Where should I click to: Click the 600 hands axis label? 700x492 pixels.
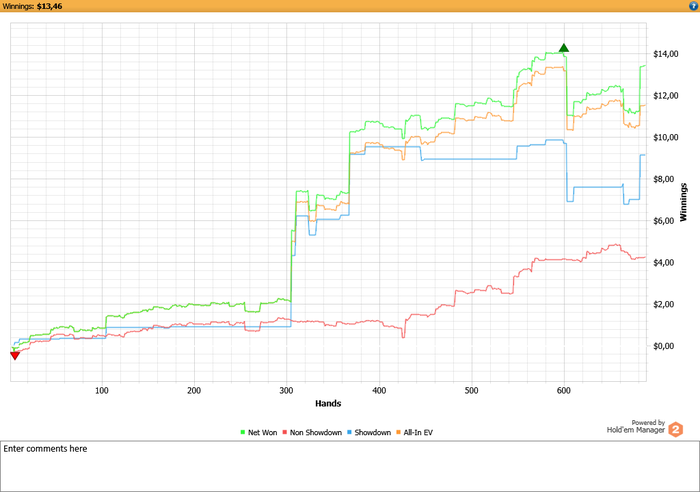(x=564, y=391)
